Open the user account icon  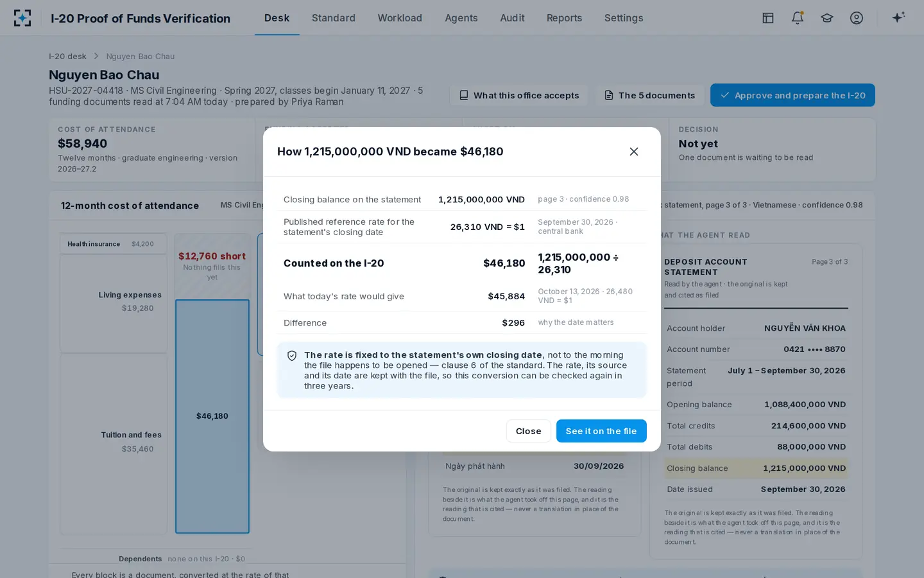coord(856,18)
